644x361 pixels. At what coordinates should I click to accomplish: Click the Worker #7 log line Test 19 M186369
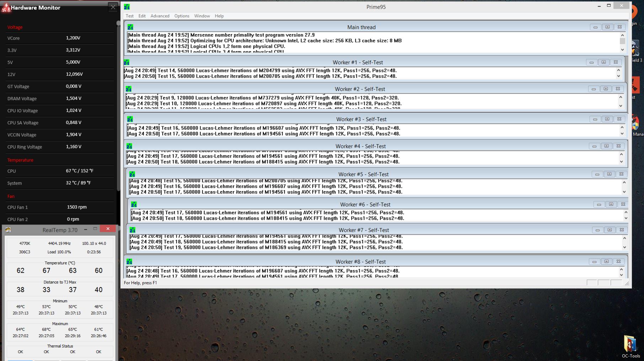pyautogui.click(x=266, y=248)
